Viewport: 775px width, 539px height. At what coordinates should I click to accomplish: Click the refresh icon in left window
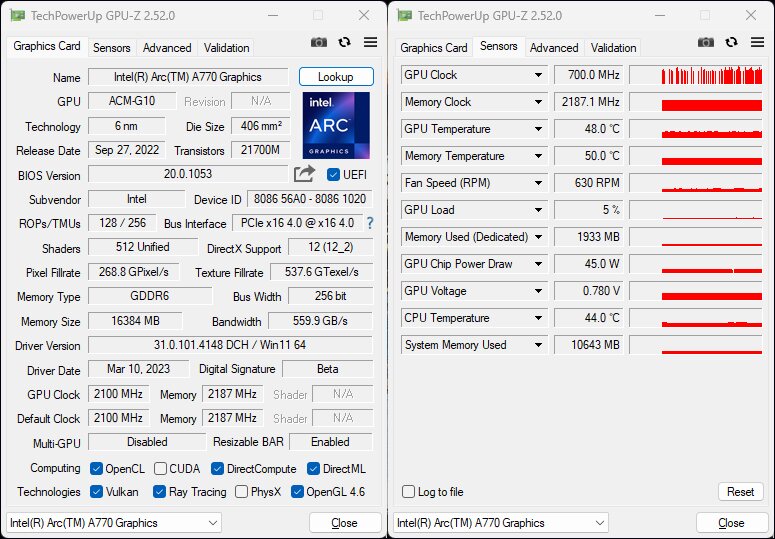(344, 42)
